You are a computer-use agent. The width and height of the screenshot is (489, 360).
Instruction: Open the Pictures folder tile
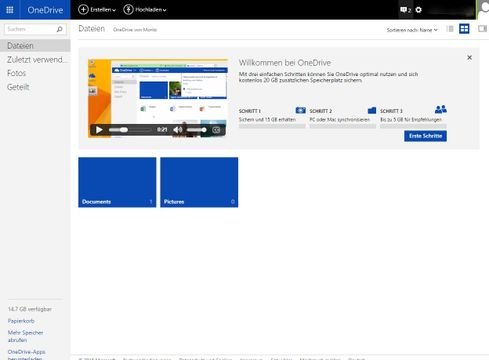[199, 182]
